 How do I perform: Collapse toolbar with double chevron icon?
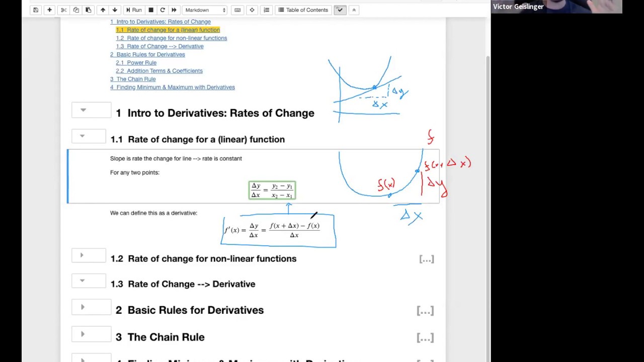point(354,10)
